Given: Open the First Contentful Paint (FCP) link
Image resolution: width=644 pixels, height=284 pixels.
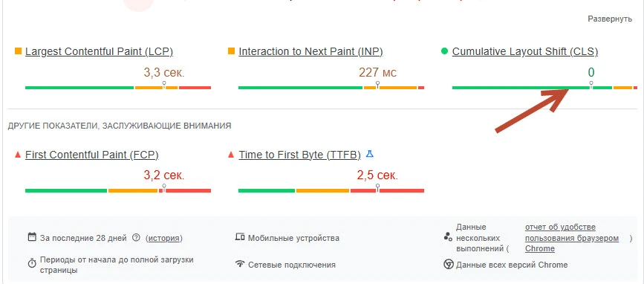Looking at the screenshot, I should click(x=92, y=155).
